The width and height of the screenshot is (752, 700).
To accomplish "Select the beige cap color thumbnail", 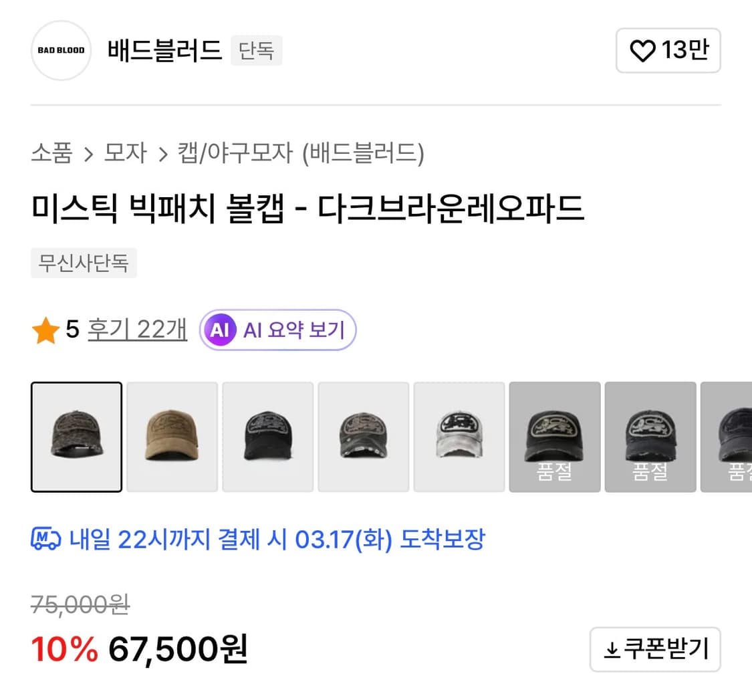I will [171, 436].
